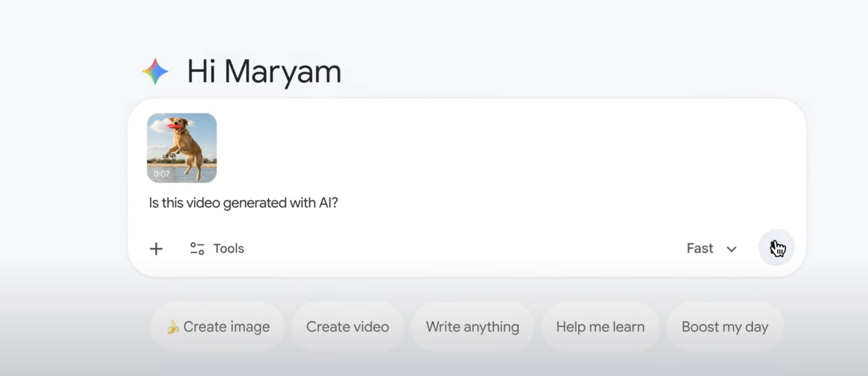Choose the Help me learn suggestion
The image size is (868, 376).
tap(600, 326)
